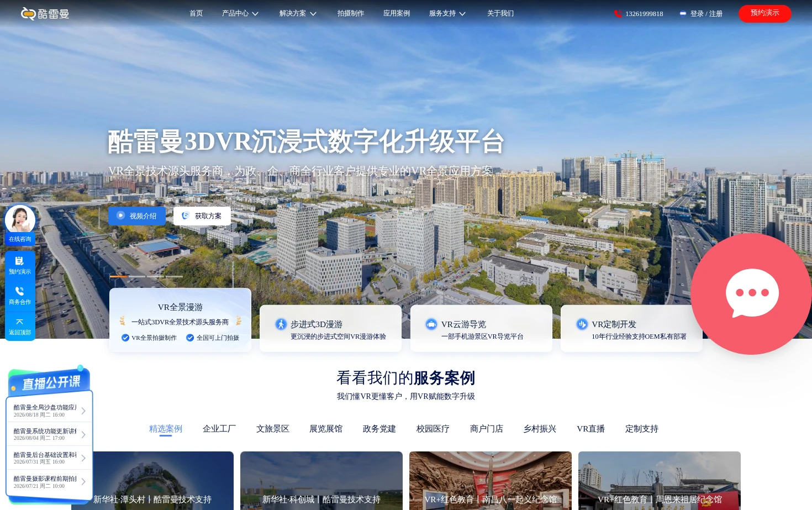Open 酷雷曼摄影课程 course arrow
The width and height of the screenshot is (812, 510).
coord(83,482)
